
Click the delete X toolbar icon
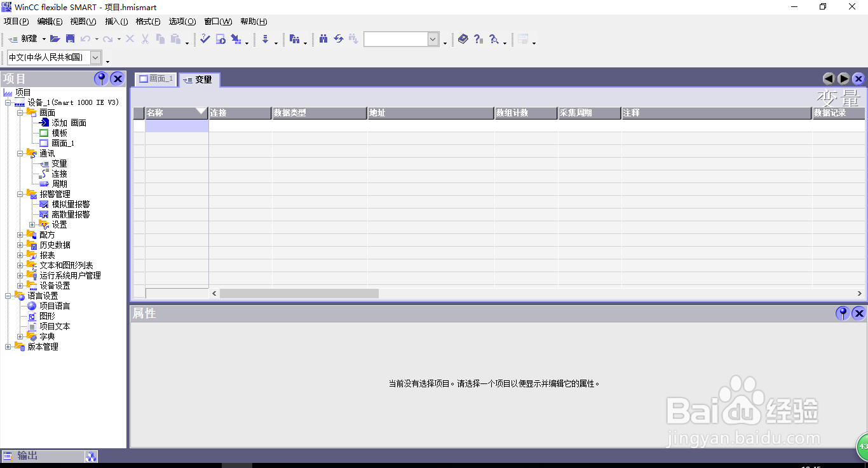coord(130,39)
